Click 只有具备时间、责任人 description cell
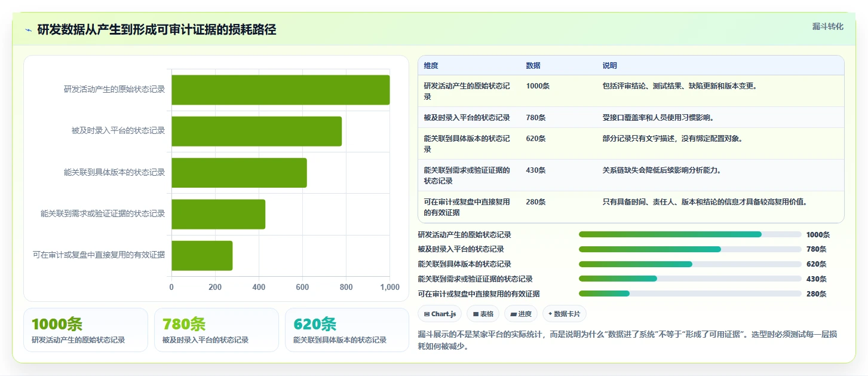The image size is (868, 376). coord(705,202)
